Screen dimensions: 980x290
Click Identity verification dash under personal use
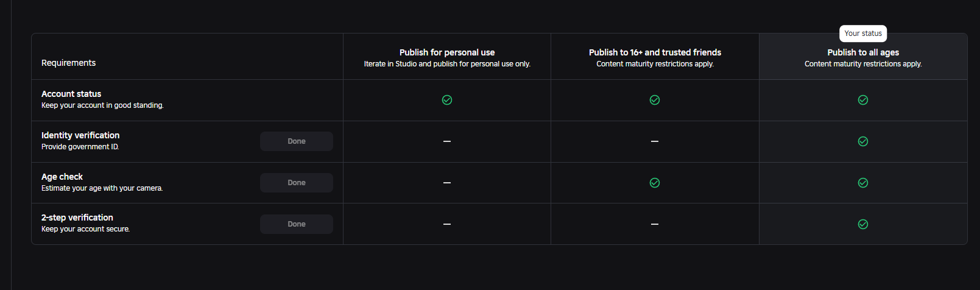[447, 141]
